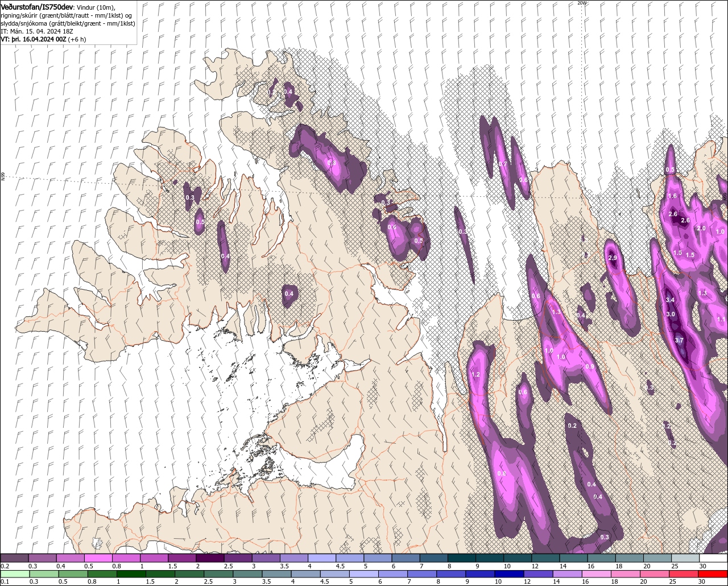This screenshot has width=728, height=586.
Task: Select the darkest purple swatch labeled 2 in the top legend row
Action: [x=210, y=558]
